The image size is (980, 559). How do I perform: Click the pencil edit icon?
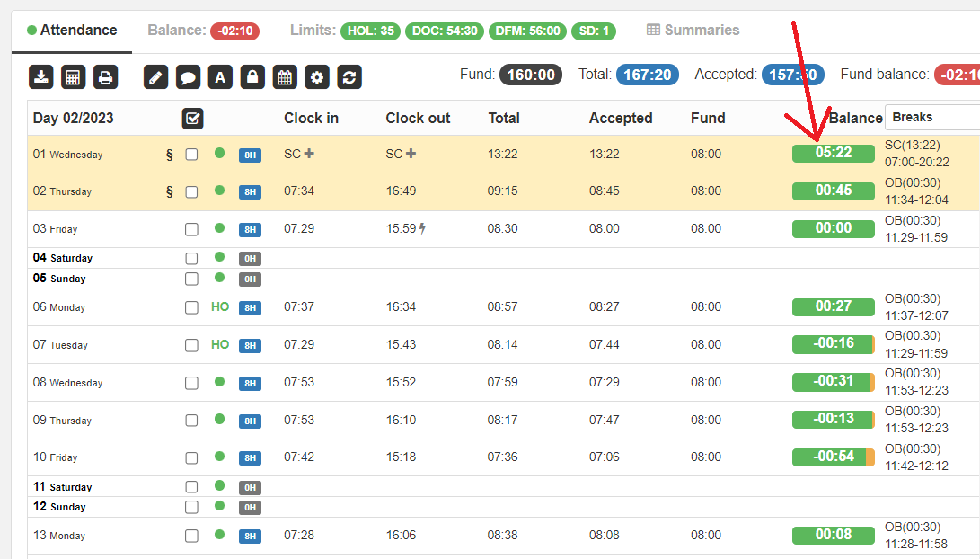[x=155, y=77]
